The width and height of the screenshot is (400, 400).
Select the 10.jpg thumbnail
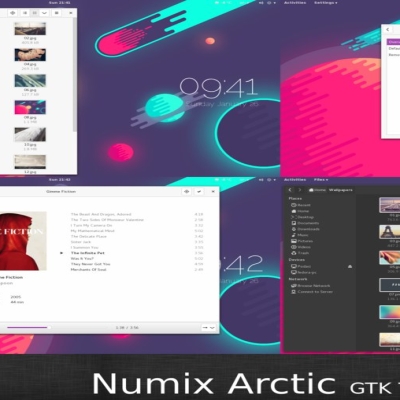tap(30, 134)
